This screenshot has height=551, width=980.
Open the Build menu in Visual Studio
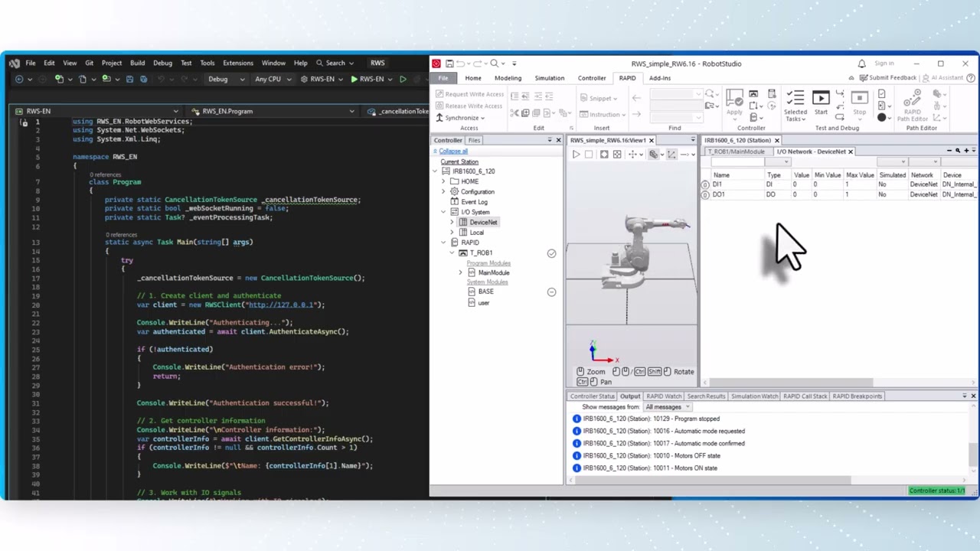137,63
